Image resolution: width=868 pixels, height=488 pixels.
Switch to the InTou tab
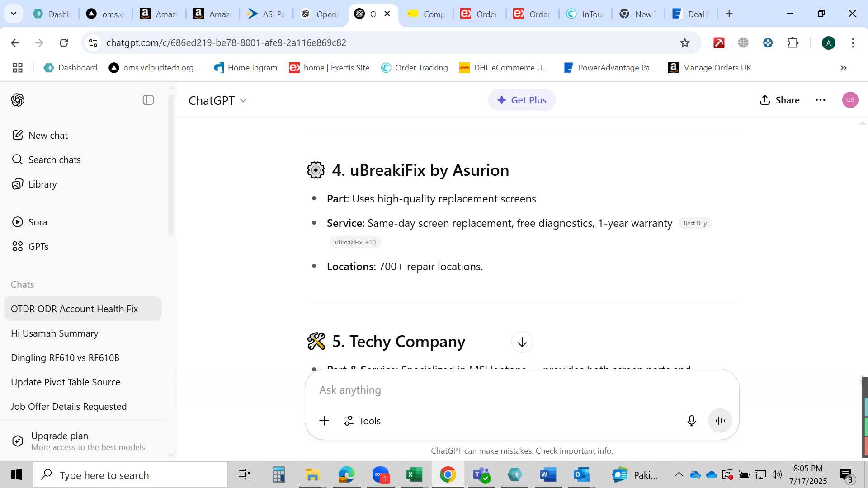pyautogui.click(x=585, y=14)
